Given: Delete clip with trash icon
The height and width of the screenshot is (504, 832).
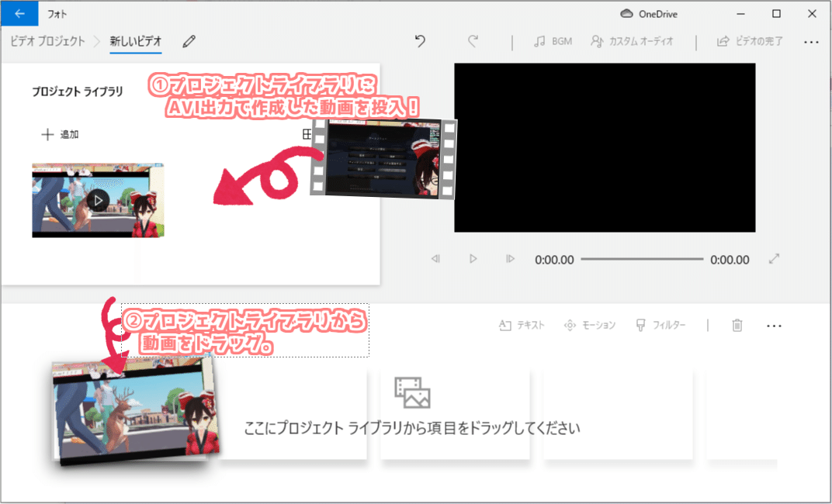Looking at the screenshot, I should click(x=737, y=325).
